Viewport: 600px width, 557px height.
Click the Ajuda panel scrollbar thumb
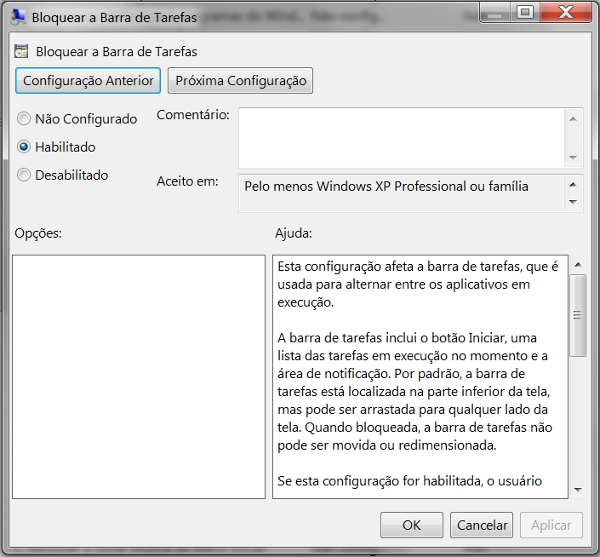pos(578,316)
